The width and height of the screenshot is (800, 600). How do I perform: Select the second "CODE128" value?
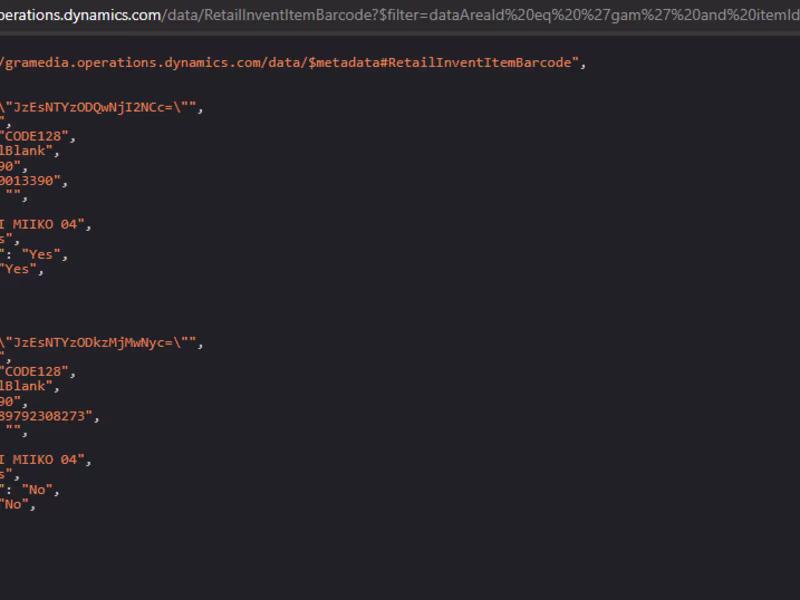click(34, 372)
